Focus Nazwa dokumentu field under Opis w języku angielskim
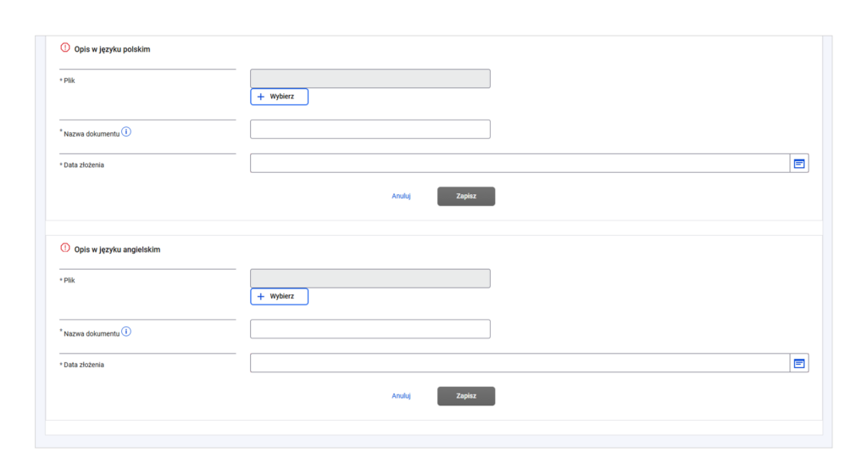868x469 pixels. 370,329
